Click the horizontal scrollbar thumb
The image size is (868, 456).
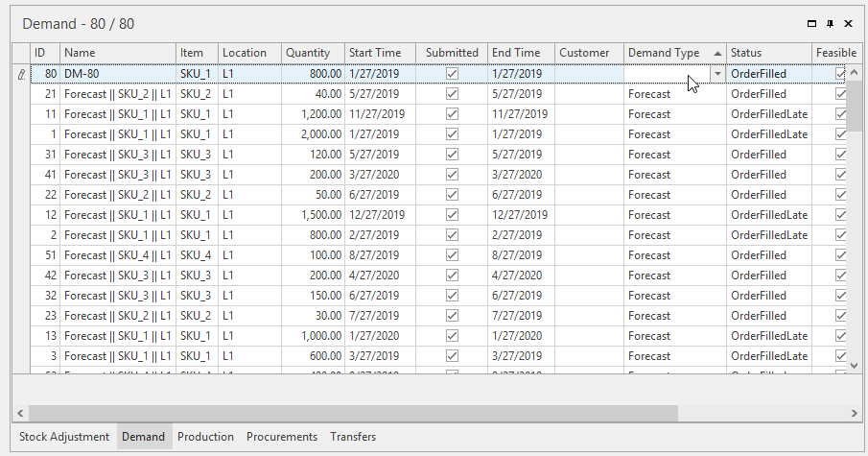point(353,414)
